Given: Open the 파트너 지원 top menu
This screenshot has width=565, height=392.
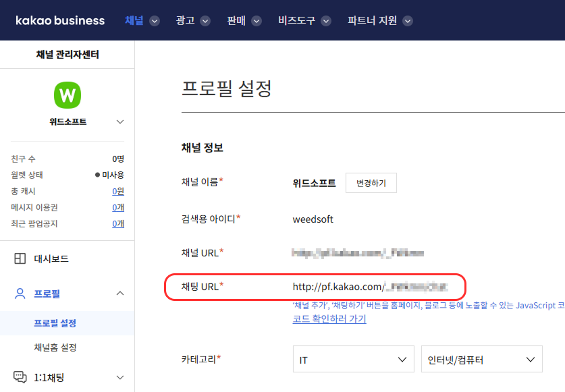Looking at the screenshot, I should point(372,20).
